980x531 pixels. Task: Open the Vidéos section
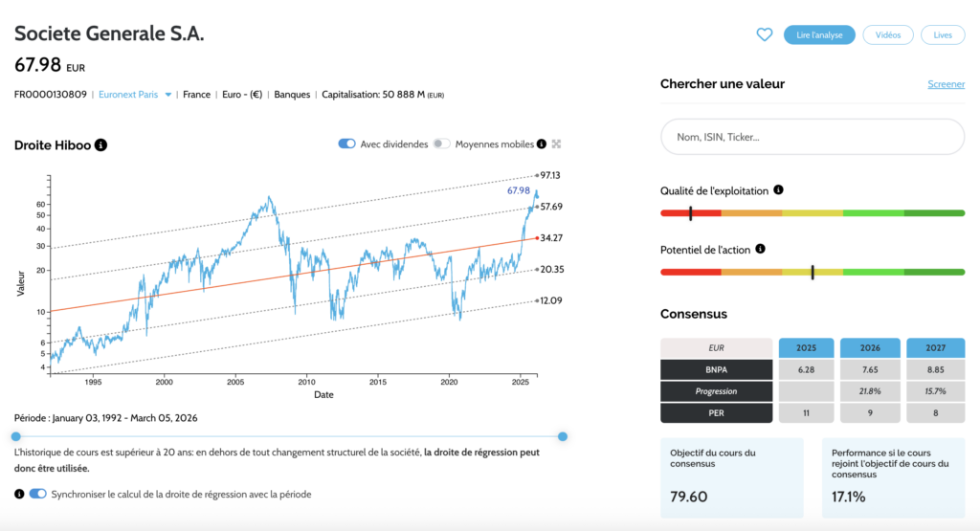(x=888, y=35)
